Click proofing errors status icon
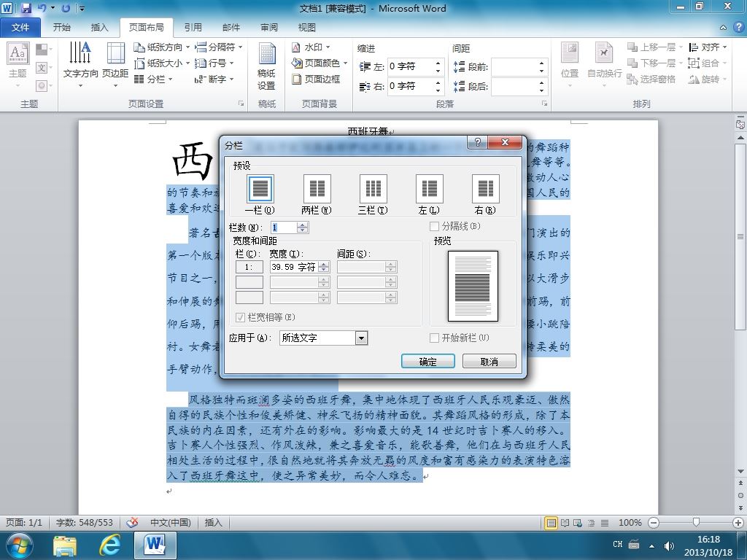747x560 pixels. coord(132,522)
